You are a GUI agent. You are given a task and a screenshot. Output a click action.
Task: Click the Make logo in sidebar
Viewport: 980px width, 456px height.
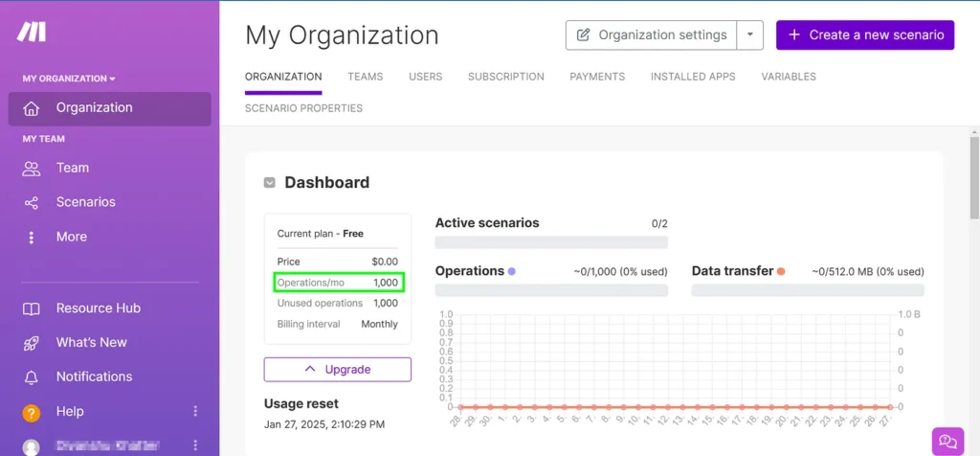pyautogui.click(x=32, y=32)
